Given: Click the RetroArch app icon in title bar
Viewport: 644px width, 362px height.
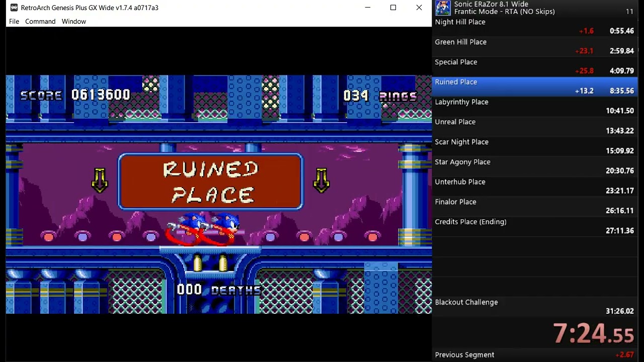Looking at the screenshot, I should pyautogui.click(x=14, y=8).
